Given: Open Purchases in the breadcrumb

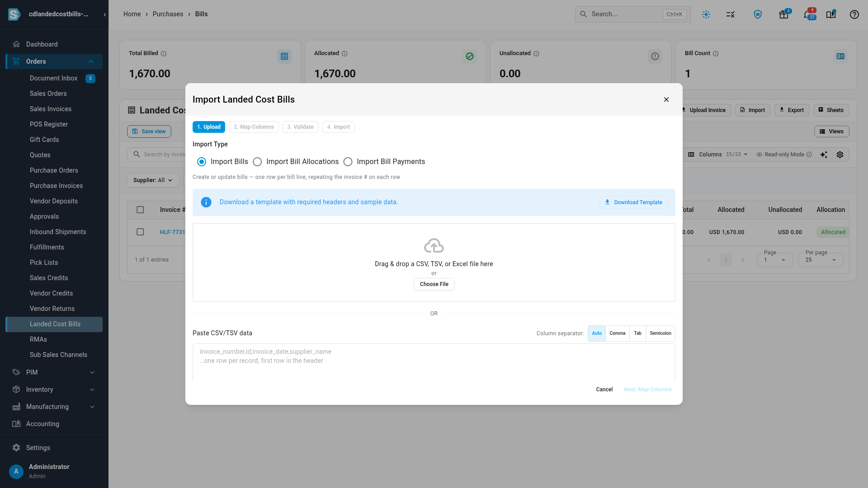Looking at the screenshot, I should 168,14.
